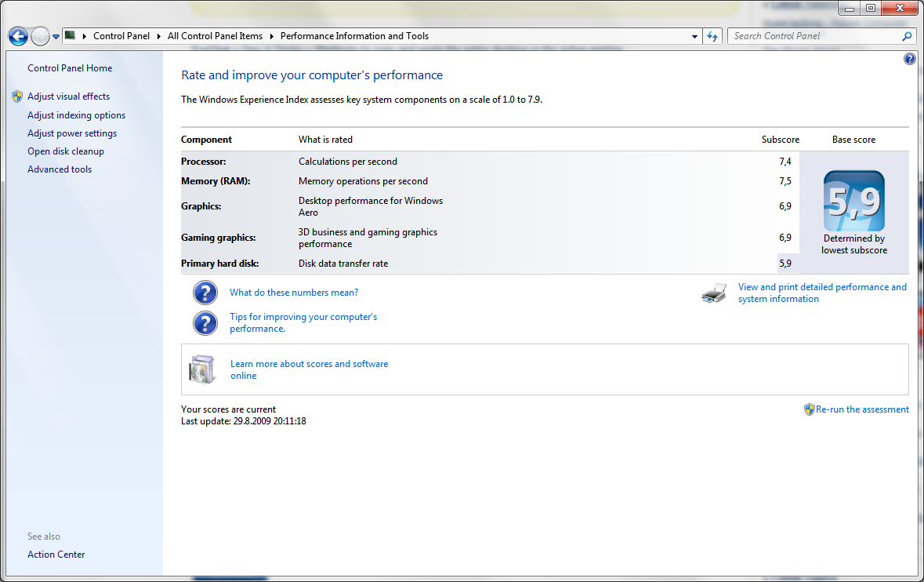
Task: Click the printer icon for the detailed report
Action: click(713, 293)
